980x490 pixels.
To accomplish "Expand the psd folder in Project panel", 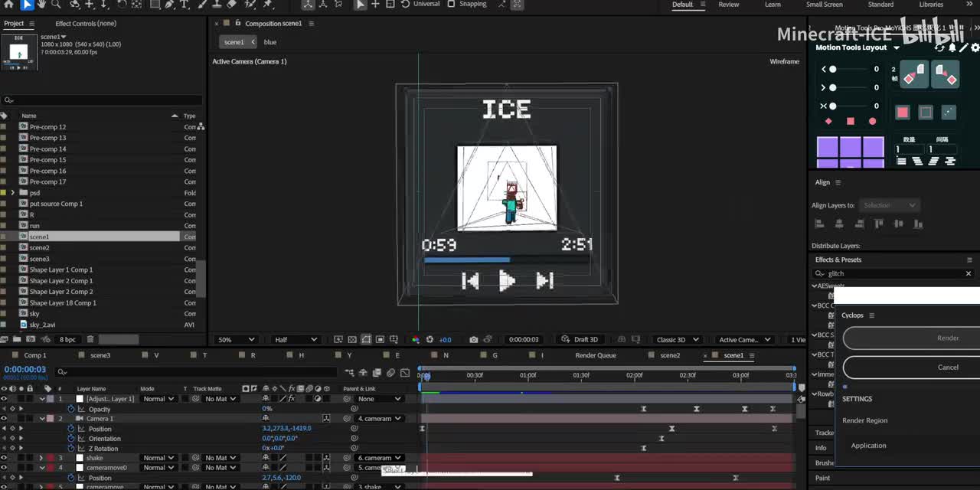I will pos(13,193).
